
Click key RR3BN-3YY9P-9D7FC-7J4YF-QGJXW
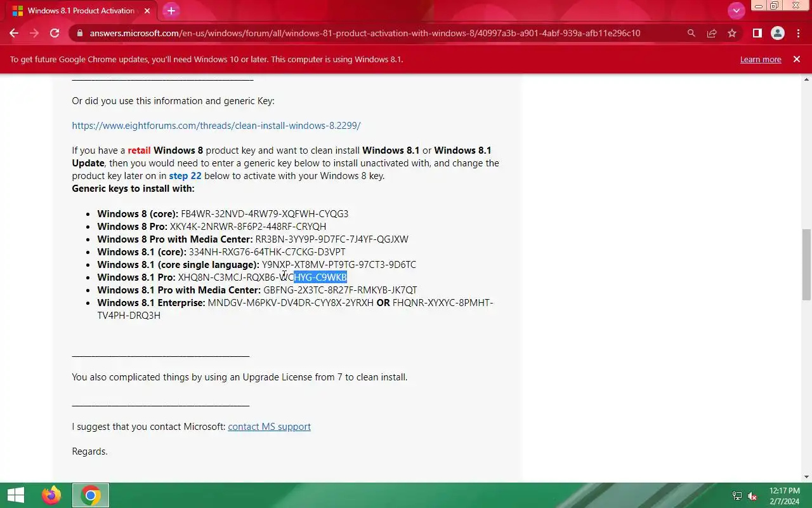[x=332, y=239]
